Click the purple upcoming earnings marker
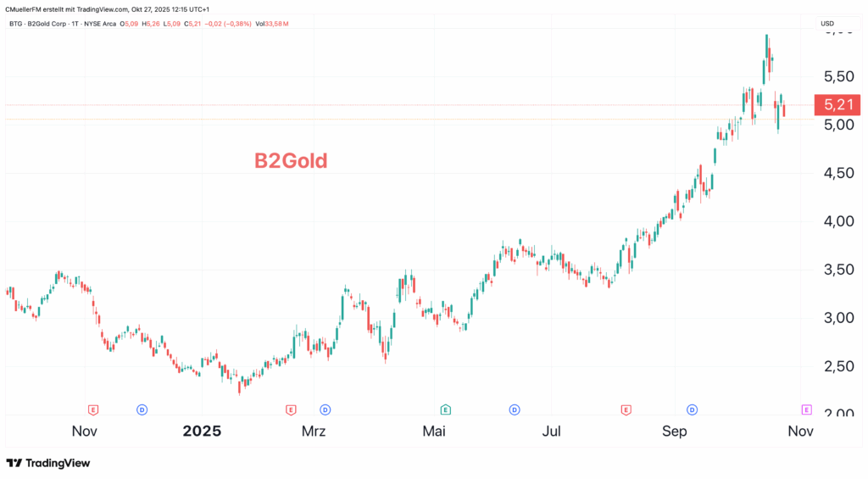 click(x=806, y=409)
